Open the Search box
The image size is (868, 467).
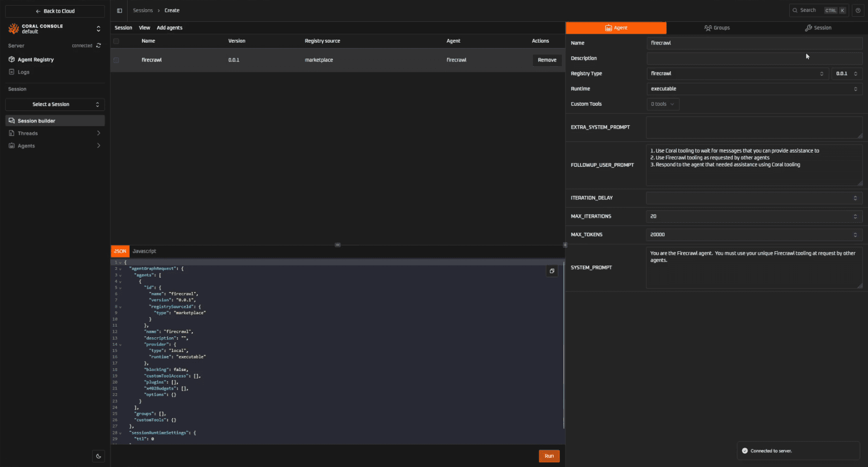coord(819,10)
